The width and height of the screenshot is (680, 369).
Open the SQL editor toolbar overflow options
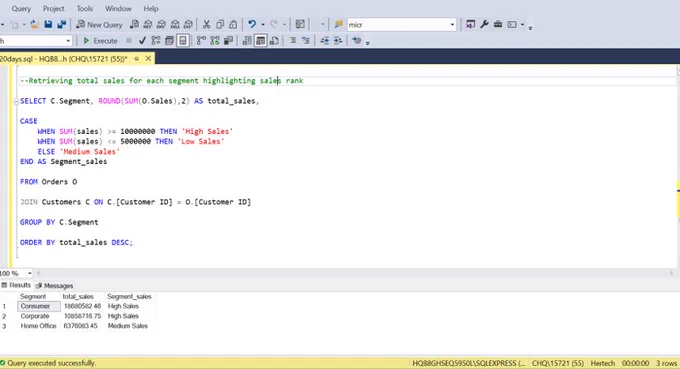pyautogui.click(x=368, y=42)
